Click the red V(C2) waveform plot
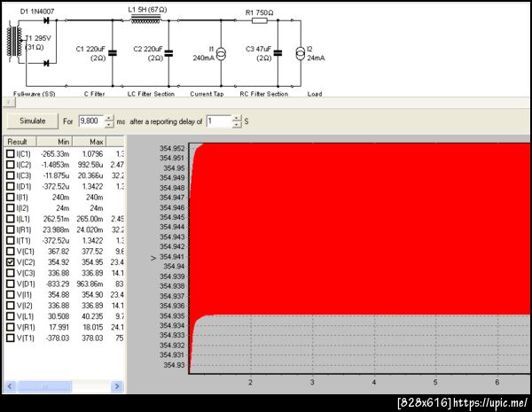The width and height of the screenshot is (532, 412). (x=360, y=229)
